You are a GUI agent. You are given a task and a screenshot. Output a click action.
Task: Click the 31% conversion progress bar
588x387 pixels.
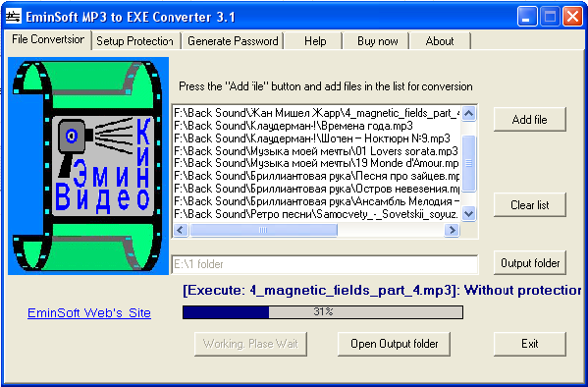[x=323, y=312]
